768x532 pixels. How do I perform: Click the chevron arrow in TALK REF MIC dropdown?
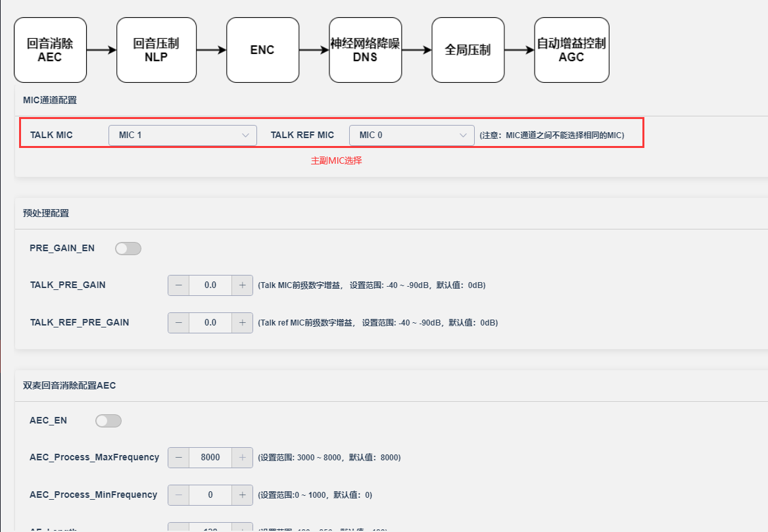pyautogui.click(x=463, y=135)
